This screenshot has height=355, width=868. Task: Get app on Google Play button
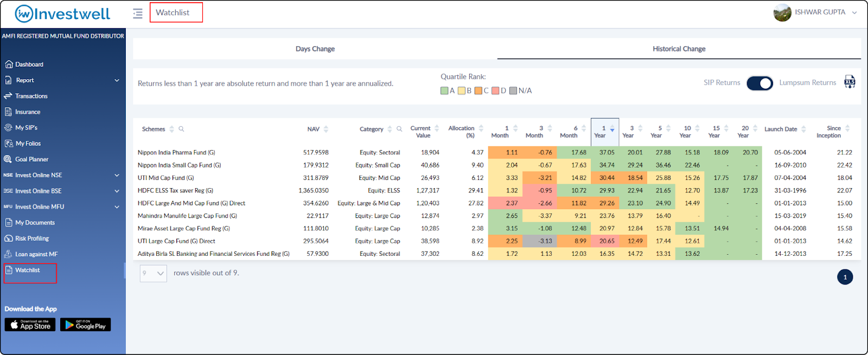[x=85, y=325]
